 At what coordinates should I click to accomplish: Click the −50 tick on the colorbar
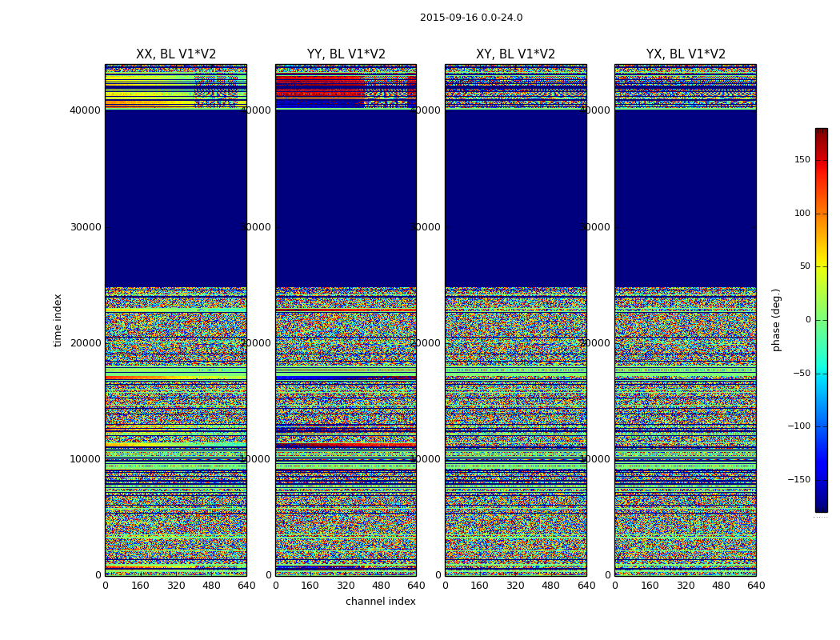pos(802,374)
